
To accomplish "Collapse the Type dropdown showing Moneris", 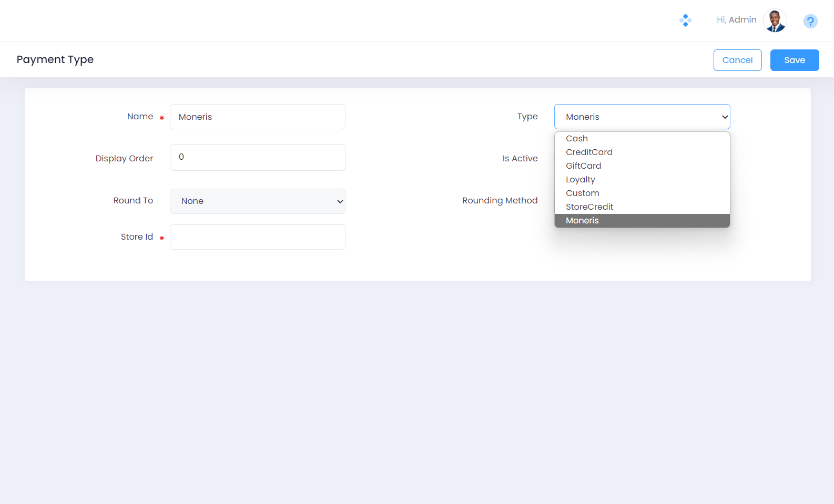I will pyautogui.click(x=642, y=117).
